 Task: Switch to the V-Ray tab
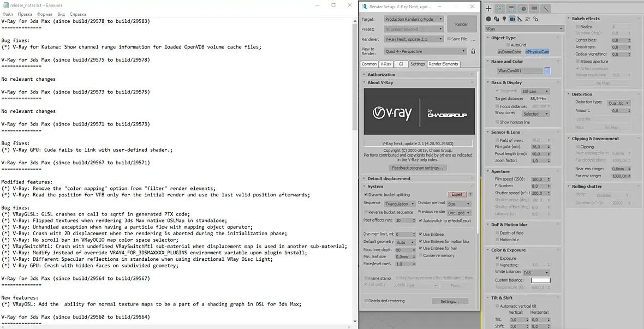coord(386,64)
